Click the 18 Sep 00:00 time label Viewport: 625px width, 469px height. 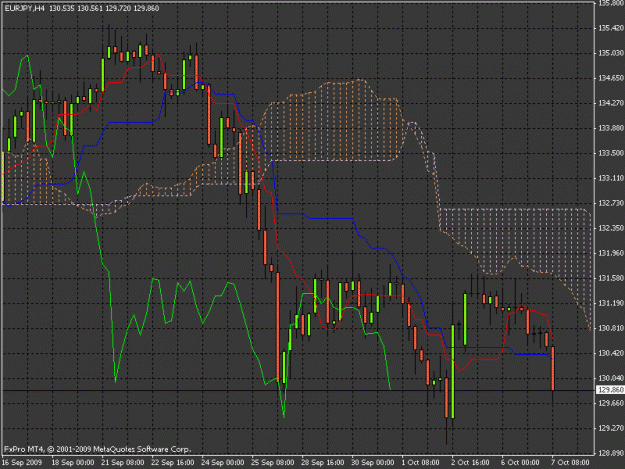73,463
